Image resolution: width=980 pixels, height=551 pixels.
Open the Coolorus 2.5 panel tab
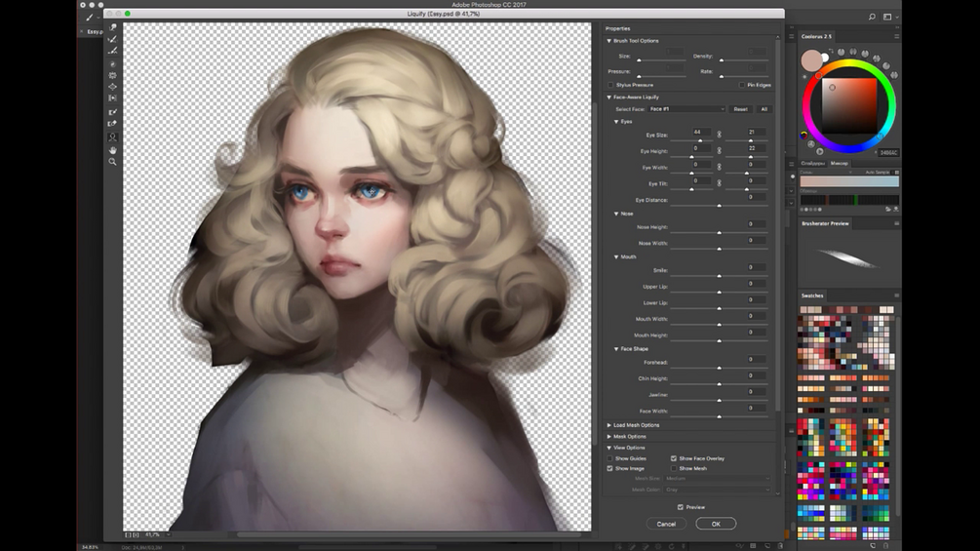[816, 36]
